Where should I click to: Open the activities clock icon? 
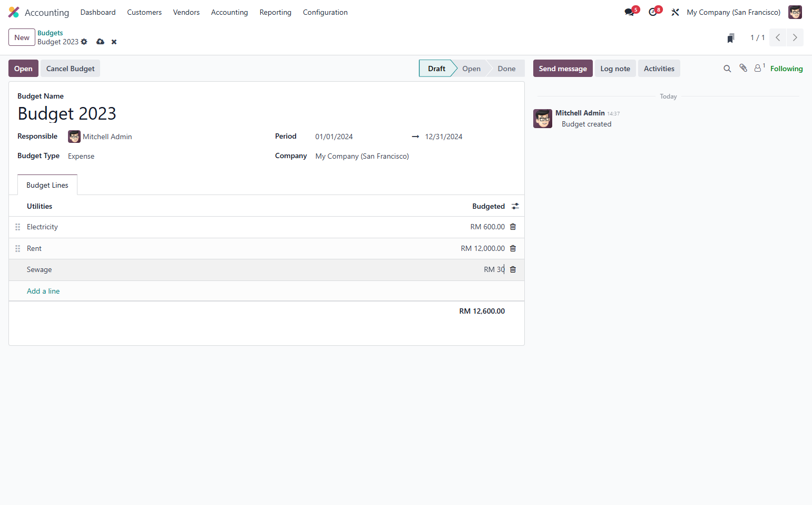[653, 12]
